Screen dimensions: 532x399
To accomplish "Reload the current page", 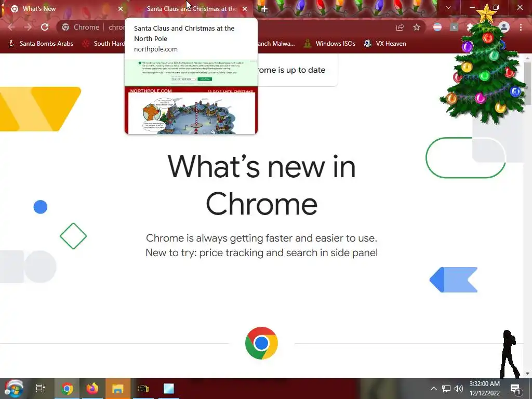I will tap(45, 27).
